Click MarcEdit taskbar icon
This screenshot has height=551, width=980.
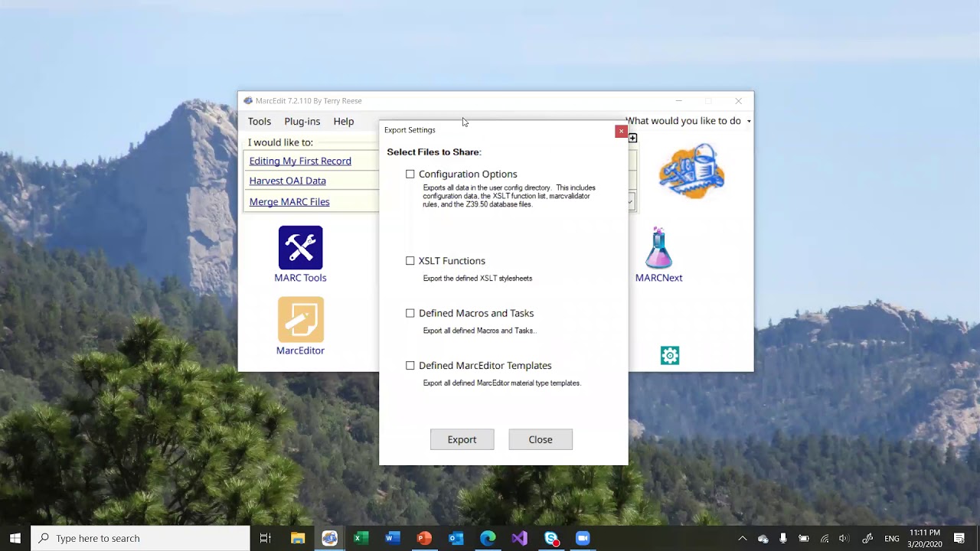[329, 538]
